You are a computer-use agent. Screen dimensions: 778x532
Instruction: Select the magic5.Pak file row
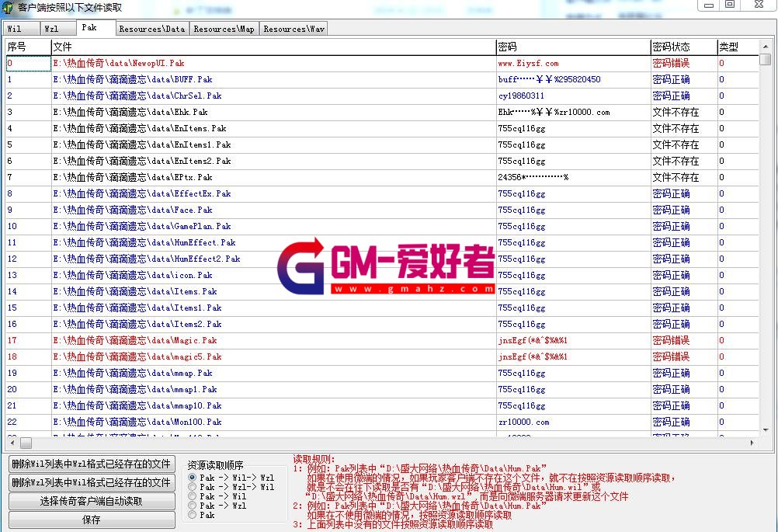[x=381, y=356]
